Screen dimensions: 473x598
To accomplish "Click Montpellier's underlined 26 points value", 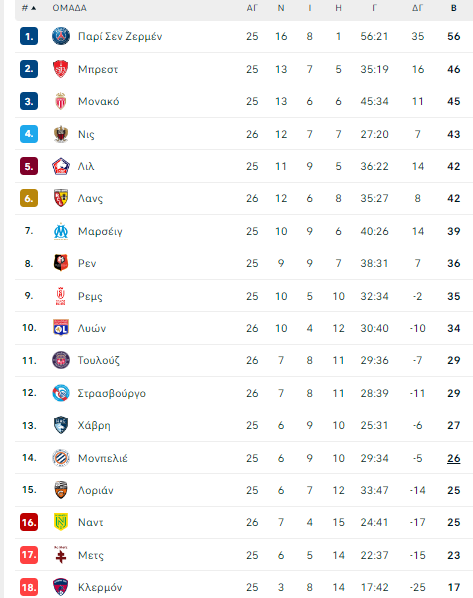I will tap(454, 458).
